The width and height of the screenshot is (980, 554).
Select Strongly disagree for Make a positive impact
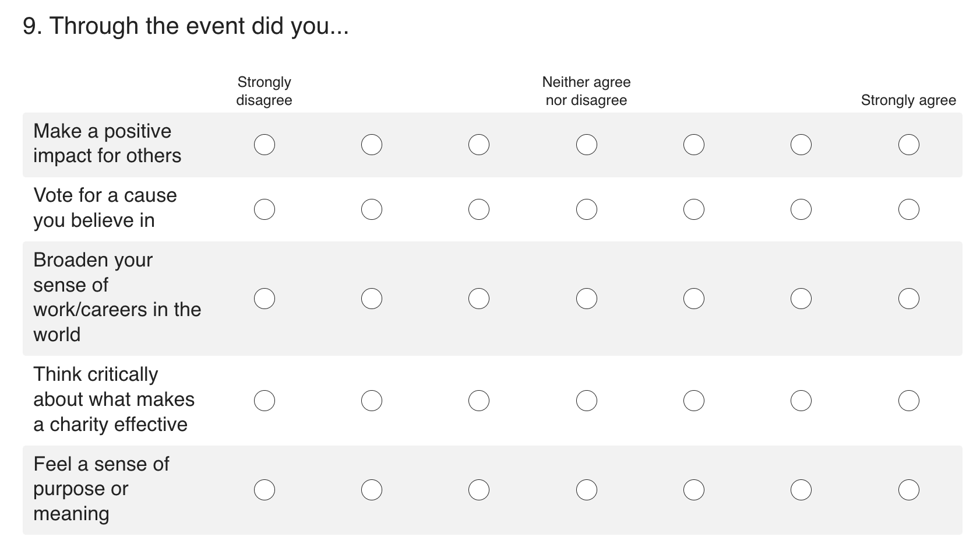point(265,145)
